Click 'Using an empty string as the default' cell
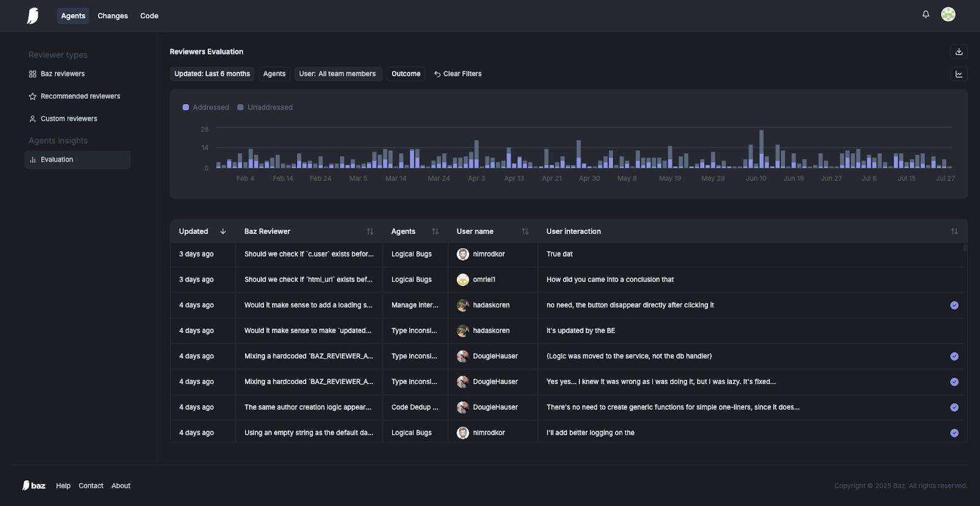 coord(309,433)
